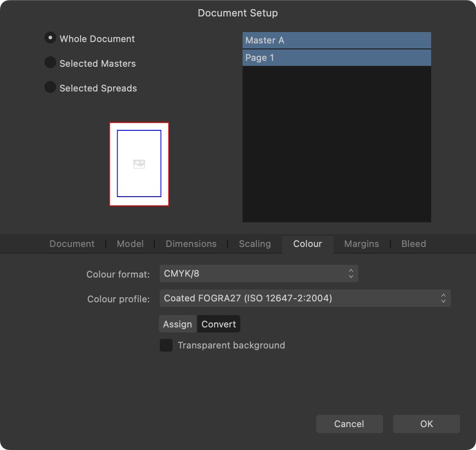Screen dimensions: 476x450
Task: Select the Colour tab
Action: pyautogui.click(x=308, y=244)
